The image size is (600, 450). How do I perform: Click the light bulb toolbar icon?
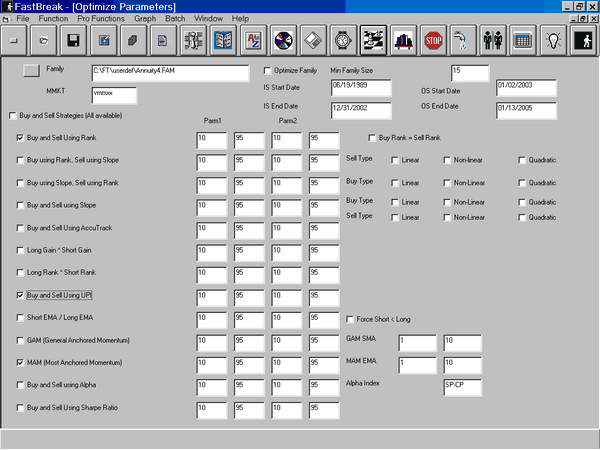click(551, 41)
